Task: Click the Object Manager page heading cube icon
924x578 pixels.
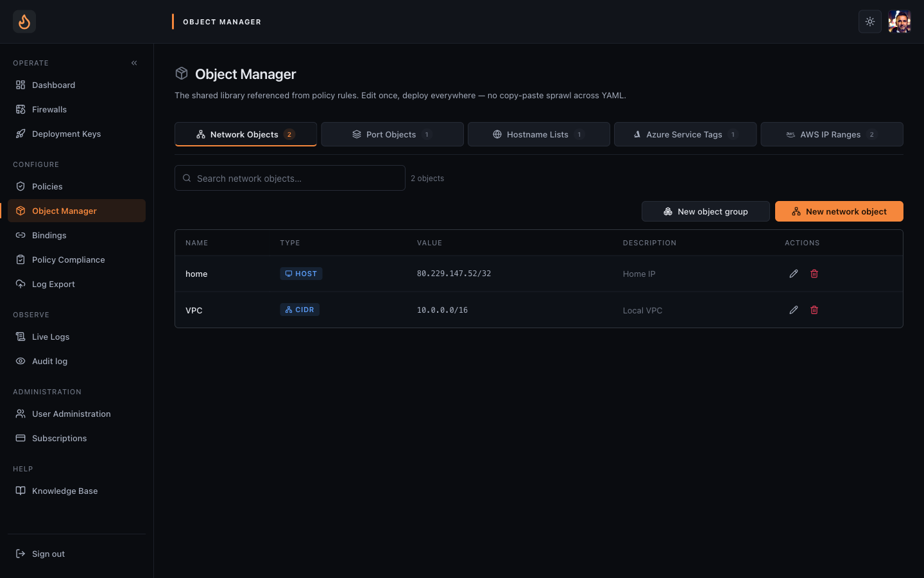Action: tap(182, 74)
